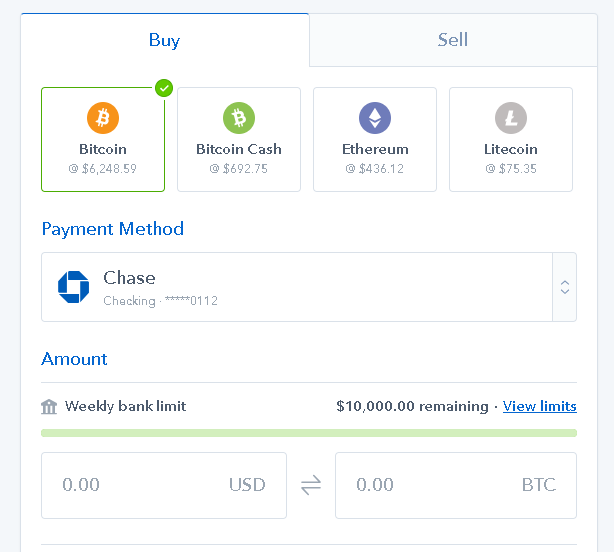Select the Buy tab

pos(165,40)
